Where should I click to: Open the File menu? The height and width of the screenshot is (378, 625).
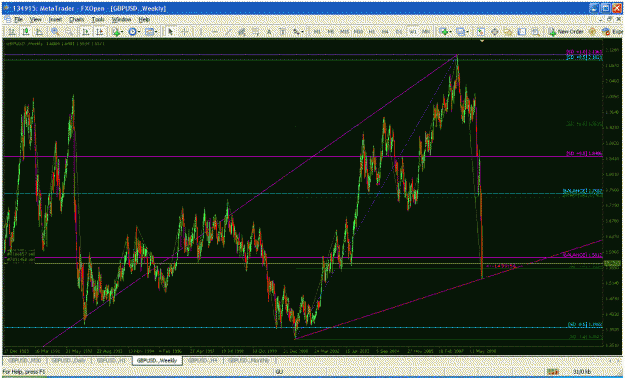tap(18, 19)
